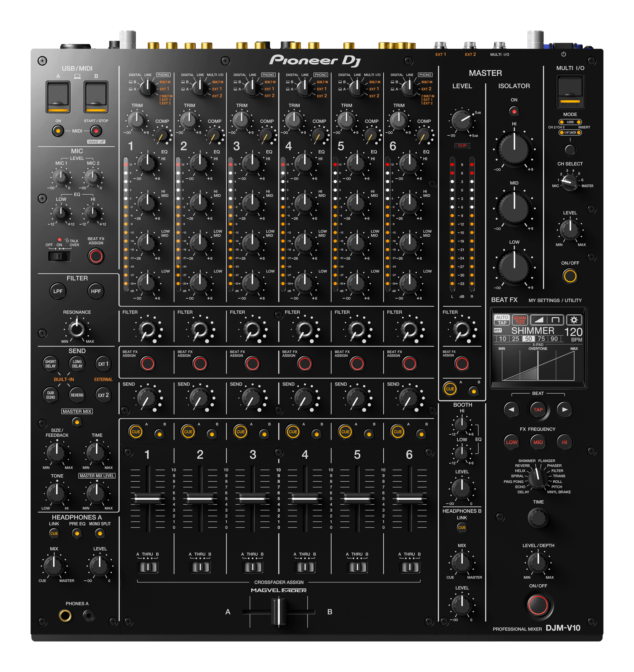Click the beat right arrow button
The width and height of the screenshot is (634, 672).
coord(564,409)
